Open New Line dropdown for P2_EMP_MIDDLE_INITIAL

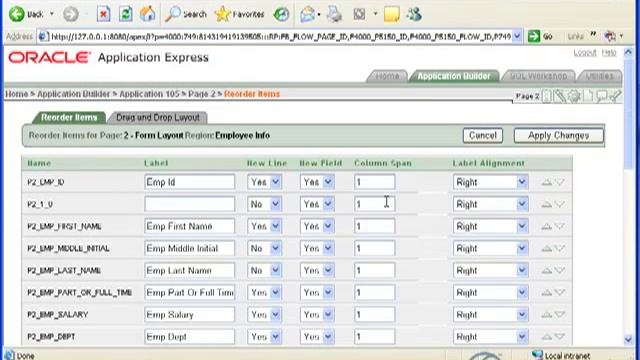(x=264, y=248)
